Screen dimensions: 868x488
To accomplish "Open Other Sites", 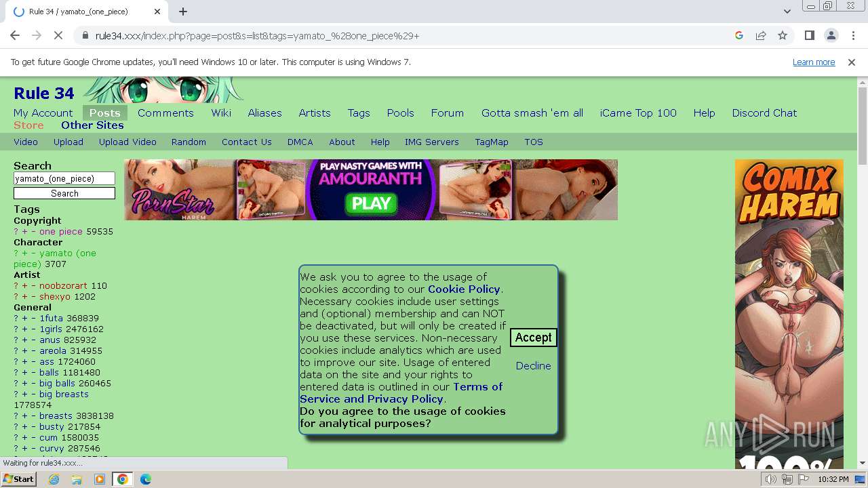I will point(92,125).
